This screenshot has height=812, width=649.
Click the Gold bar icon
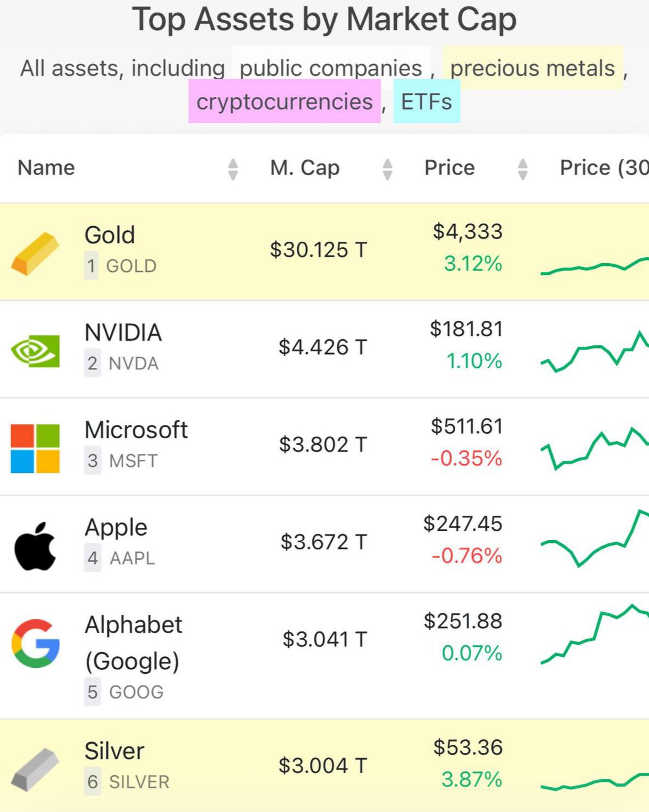click(x=35, y=253)
